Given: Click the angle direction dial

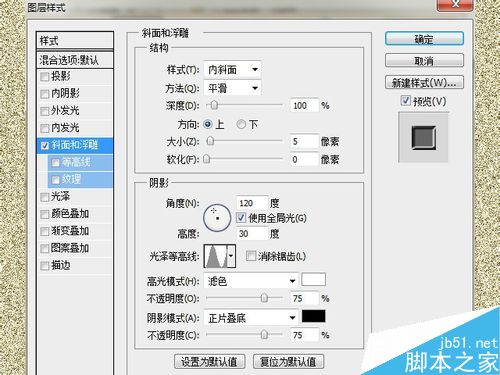Looking at the screenshot, I should (217, 218).
